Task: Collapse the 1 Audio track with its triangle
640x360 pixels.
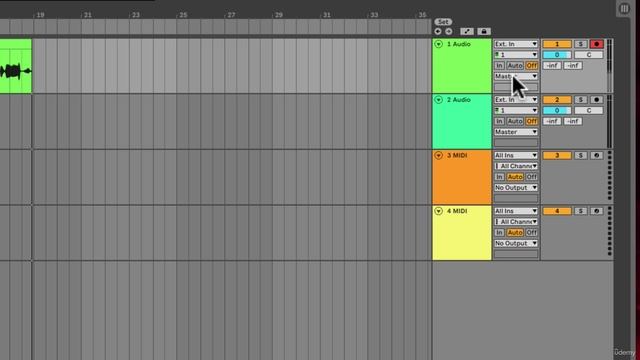Action: (x=438, y=44)
